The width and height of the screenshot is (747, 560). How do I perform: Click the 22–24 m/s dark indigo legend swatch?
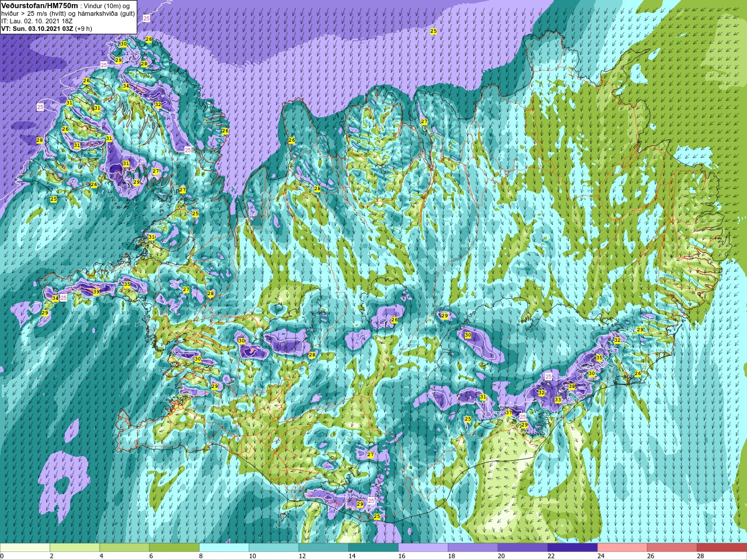coord(573,548)
